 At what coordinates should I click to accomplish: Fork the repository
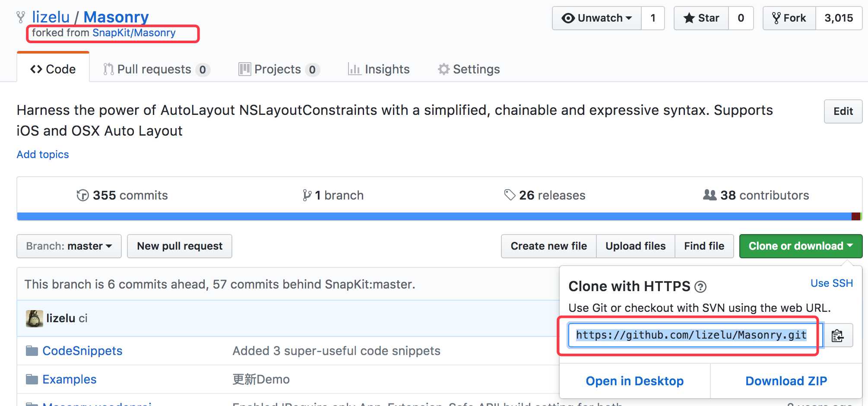pos(789,18)
